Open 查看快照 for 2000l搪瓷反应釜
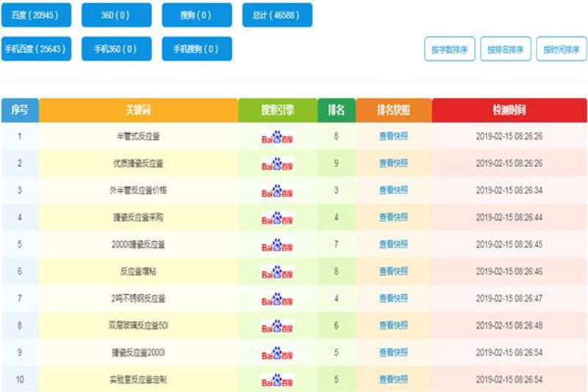The height and width of the screenshot is (392, 588). [393, 244]
